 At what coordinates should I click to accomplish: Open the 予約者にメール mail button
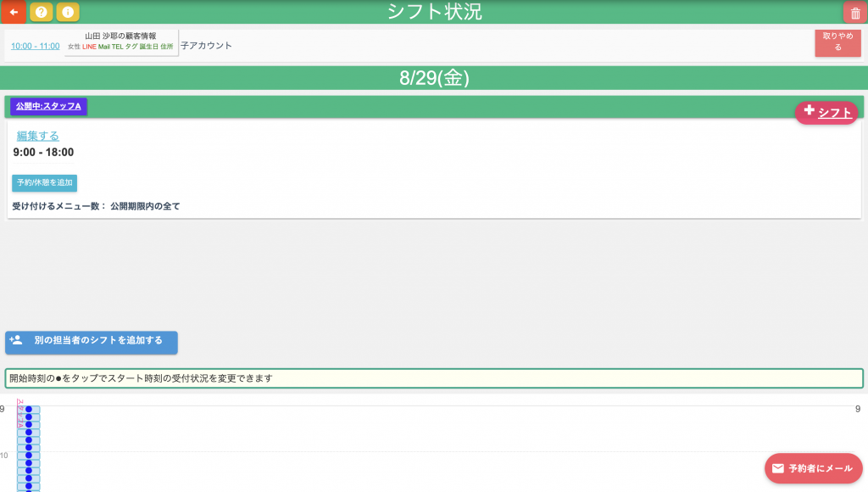point(813,467)
